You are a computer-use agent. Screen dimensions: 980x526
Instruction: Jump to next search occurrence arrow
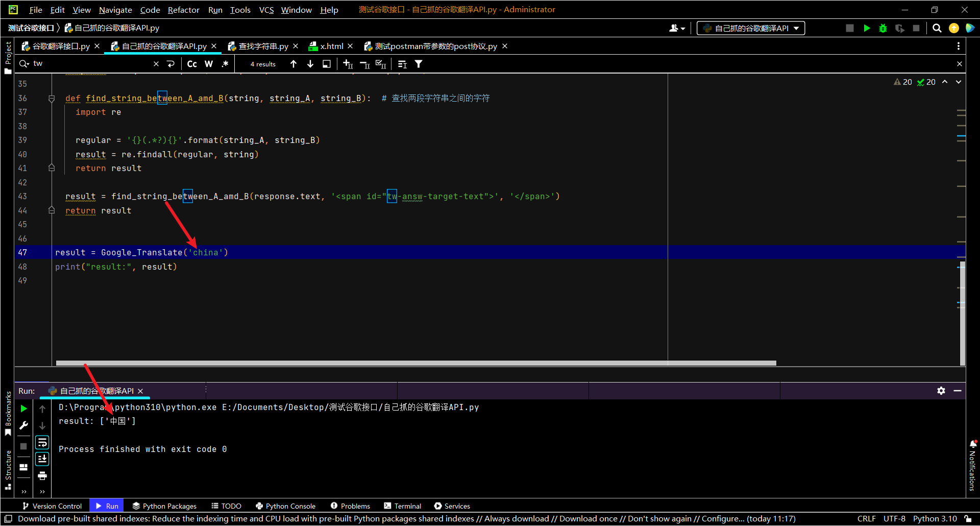point(310,64)
